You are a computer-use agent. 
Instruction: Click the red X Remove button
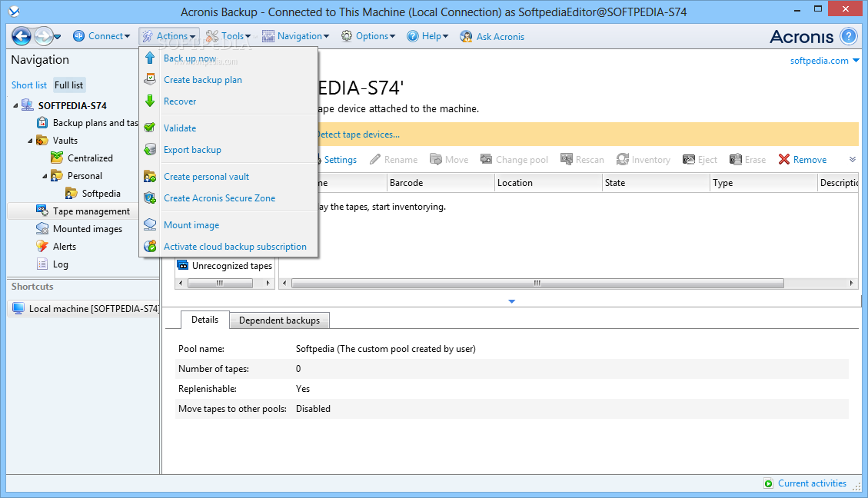802,160
